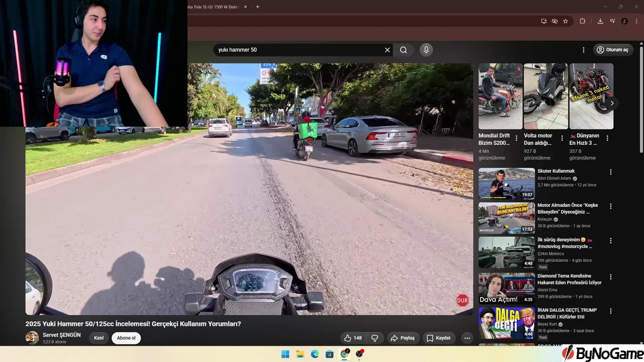
Task: Open options menu for Volta motor short
Action: click(x=562, y=138)
